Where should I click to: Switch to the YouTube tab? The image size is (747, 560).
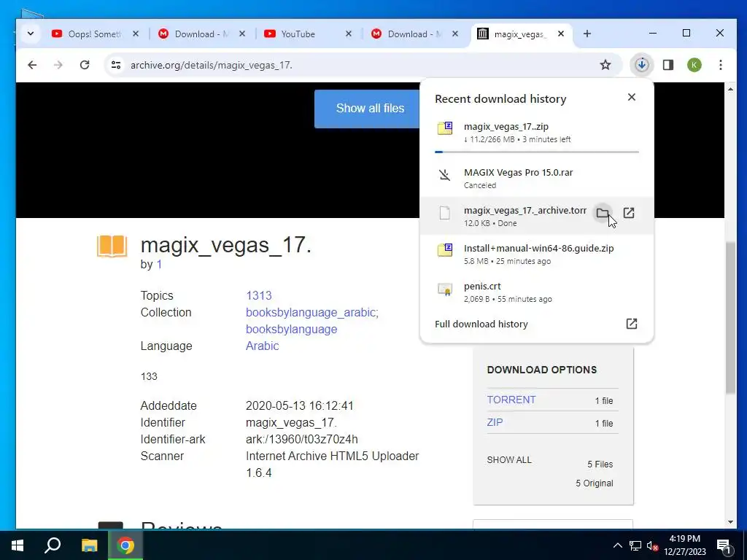pos(309,34)
